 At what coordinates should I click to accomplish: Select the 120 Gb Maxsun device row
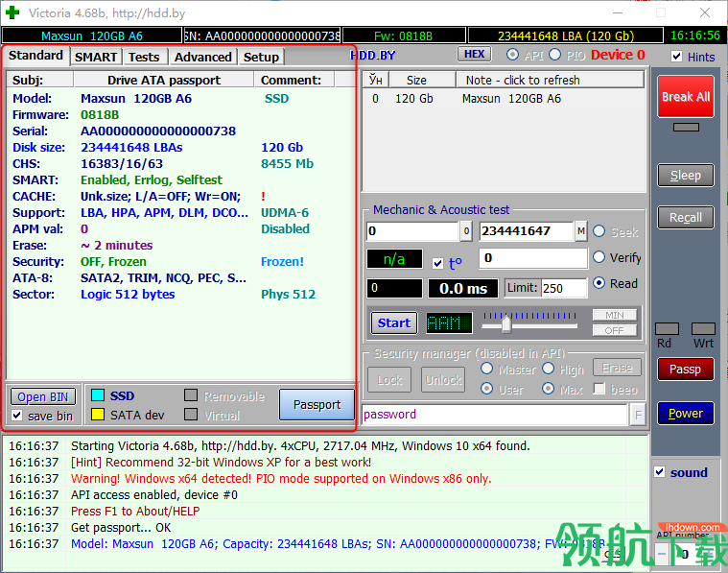coord(504,99)
